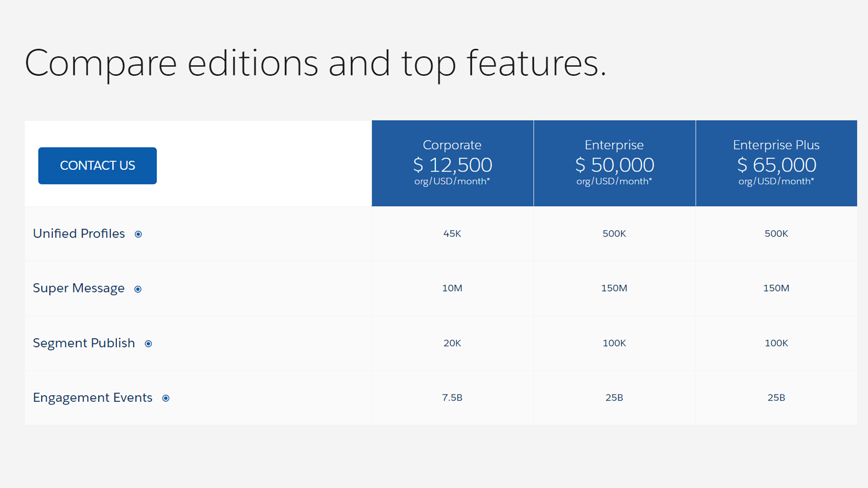Click the CONTACT US button
The image size is (868, 488).
97,166
